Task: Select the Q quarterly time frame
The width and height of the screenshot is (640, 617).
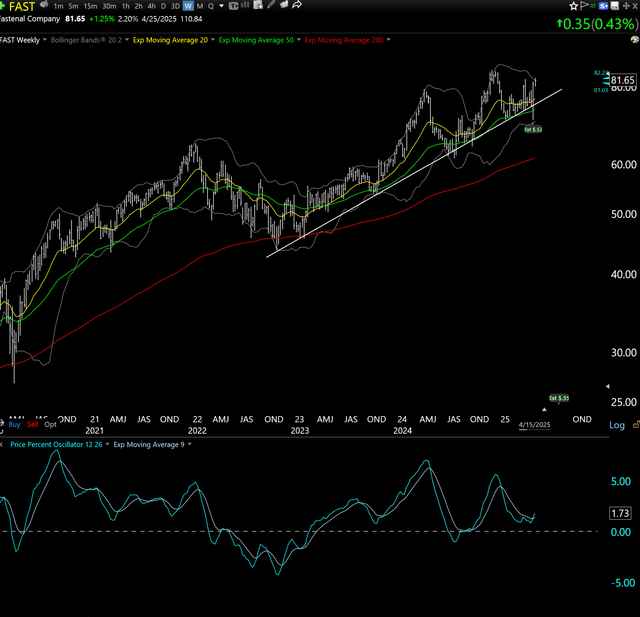Action: pyautogui.click(x=211, y=6)
